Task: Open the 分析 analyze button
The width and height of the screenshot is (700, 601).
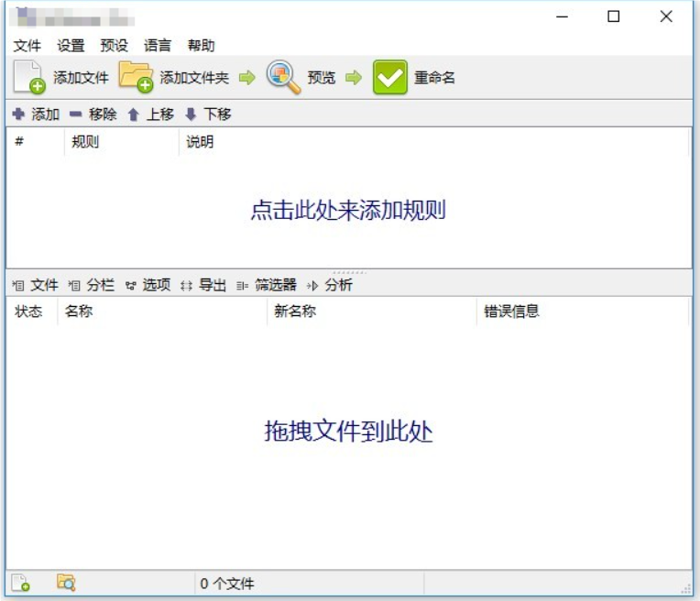Action: click(330, 285)
